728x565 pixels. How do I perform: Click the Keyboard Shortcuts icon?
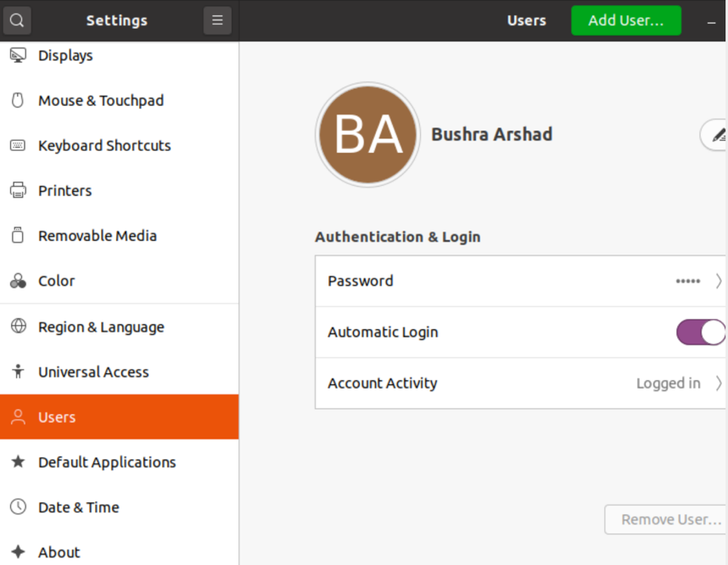17,146
